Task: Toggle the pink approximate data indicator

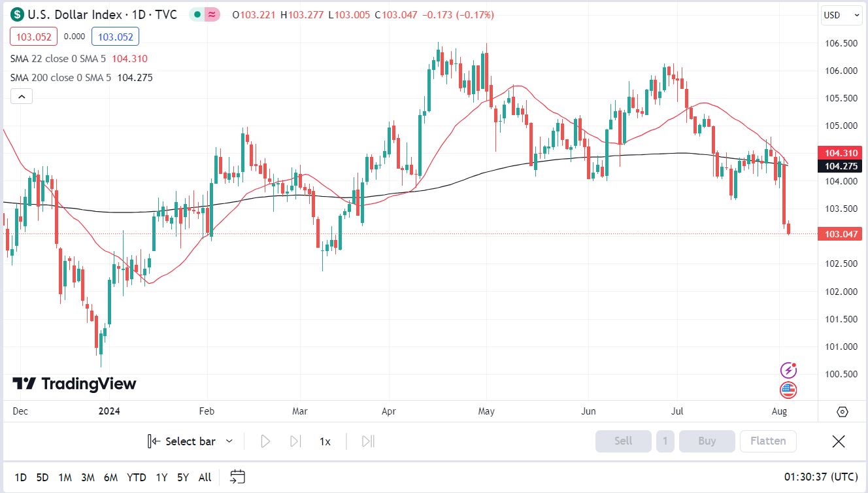Action: pos(212,14)
